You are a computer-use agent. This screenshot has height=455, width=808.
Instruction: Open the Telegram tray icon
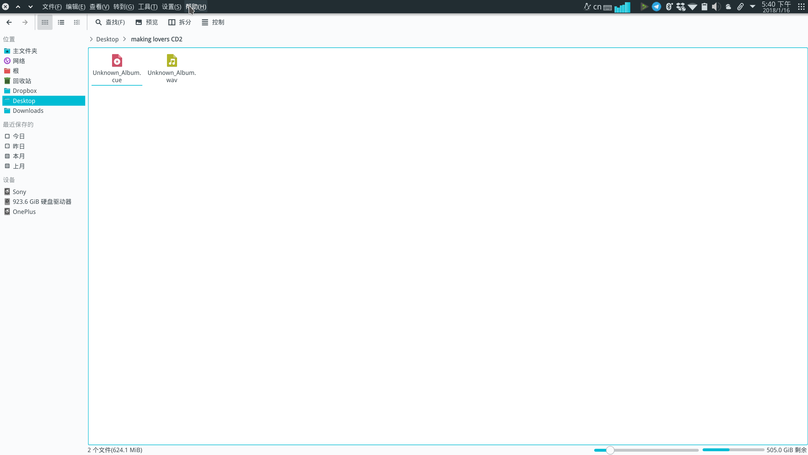(656, 7)
